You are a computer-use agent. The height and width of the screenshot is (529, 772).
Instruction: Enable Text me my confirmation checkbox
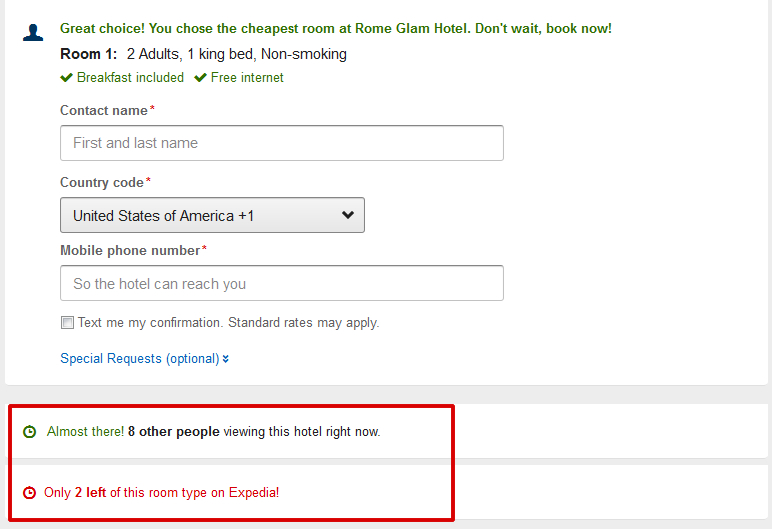[x=67, y=323]
